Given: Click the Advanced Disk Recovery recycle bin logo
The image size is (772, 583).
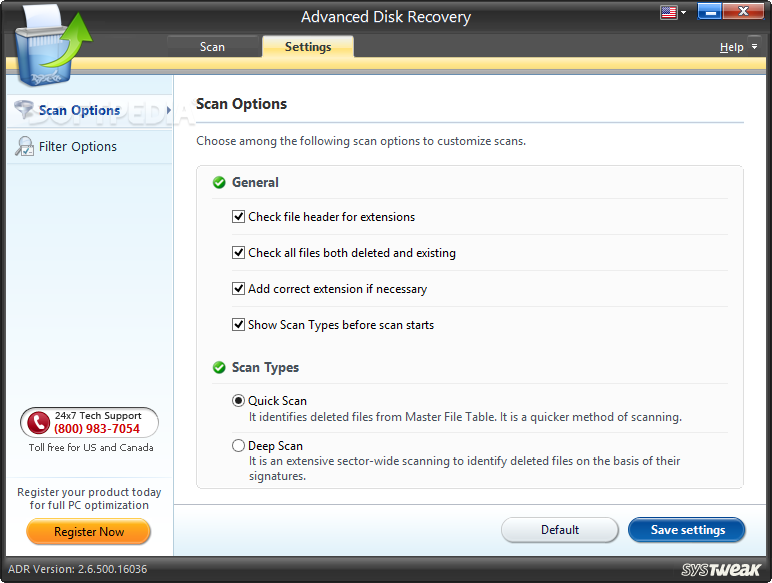Looking at the screenshot, I should pyautogui.click(x=52, y=47).
